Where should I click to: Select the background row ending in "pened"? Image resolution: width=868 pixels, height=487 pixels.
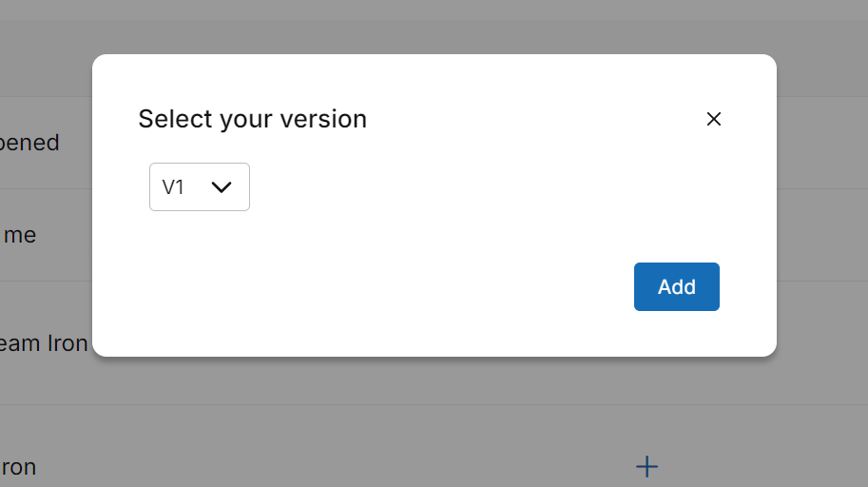(30, 143)
